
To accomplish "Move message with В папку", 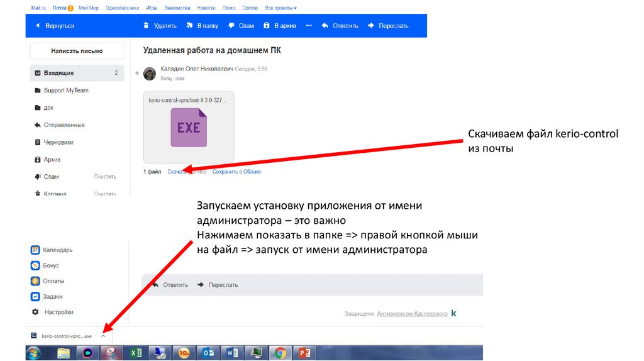I will point(202,25).
